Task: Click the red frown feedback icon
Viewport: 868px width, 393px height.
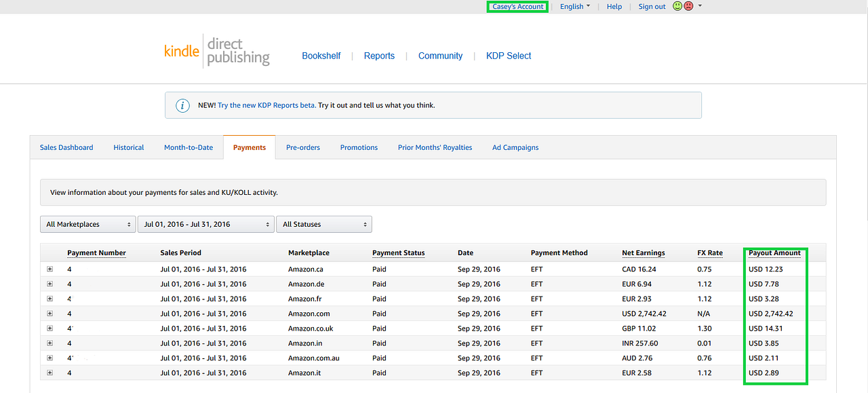Action: [688, 6]
